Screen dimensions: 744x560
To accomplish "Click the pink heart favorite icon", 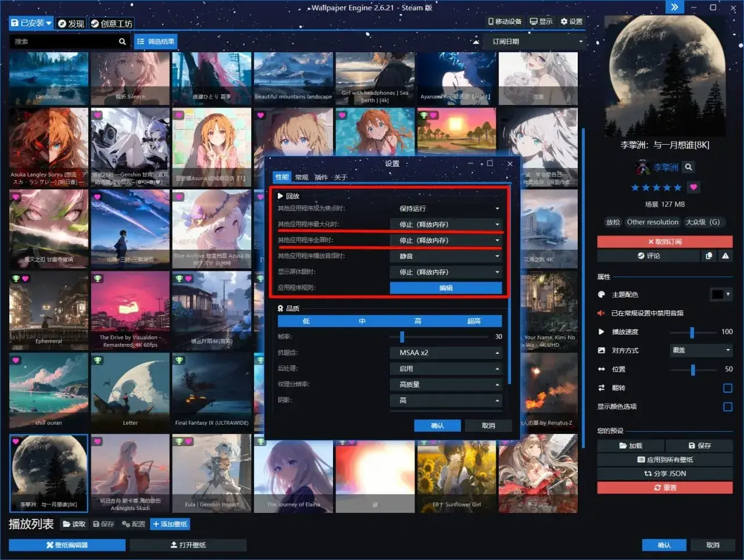I will tap(693, 187).
